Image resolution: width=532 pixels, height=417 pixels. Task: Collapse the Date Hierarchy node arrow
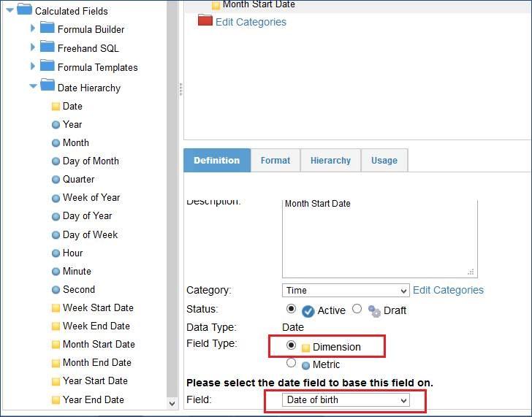click(x=33, y=86)
